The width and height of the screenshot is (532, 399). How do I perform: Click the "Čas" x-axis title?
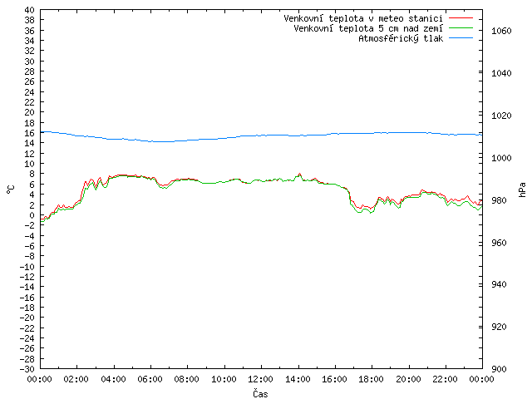click(260, 393)
